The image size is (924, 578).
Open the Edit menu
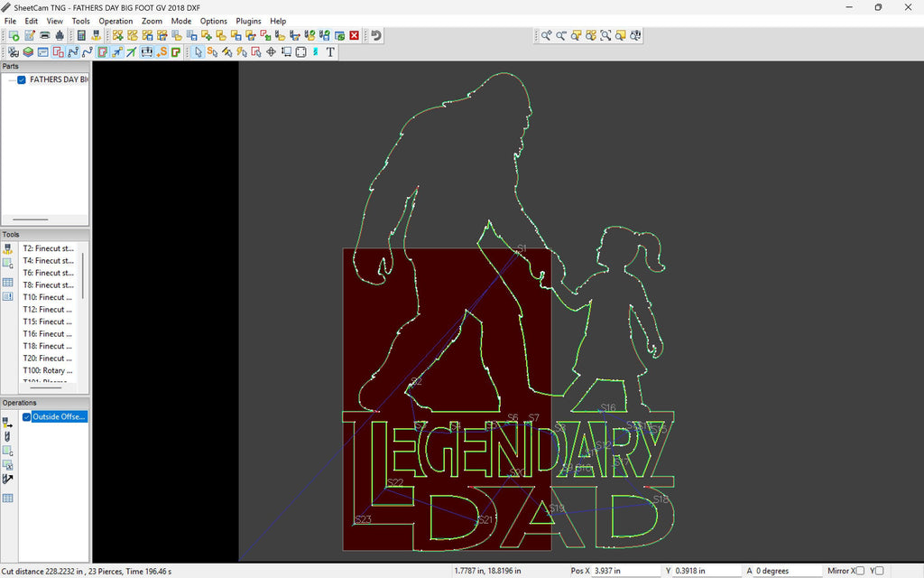[x=32, y=21]
